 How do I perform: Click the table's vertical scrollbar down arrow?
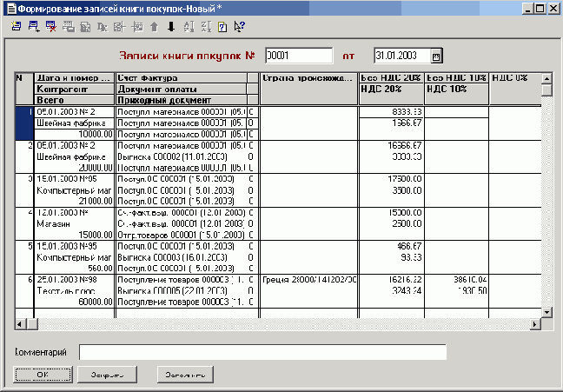point(546,311)
